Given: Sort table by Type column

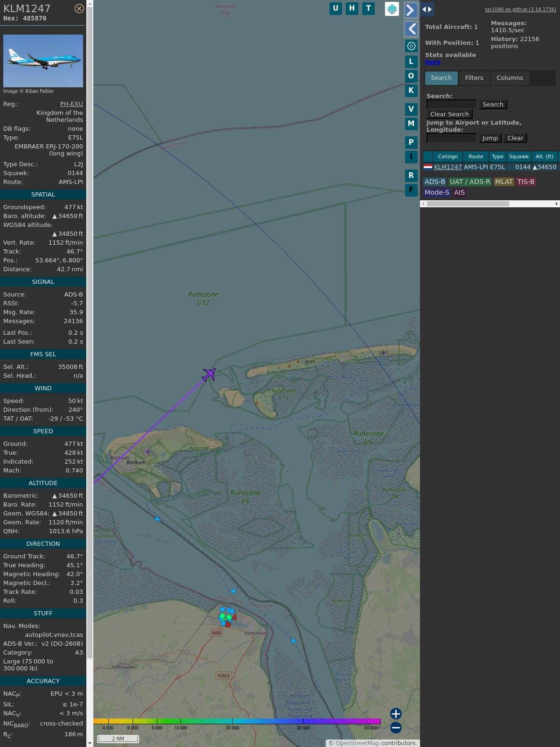Looking at the screenshot, I should coord(497,157).
